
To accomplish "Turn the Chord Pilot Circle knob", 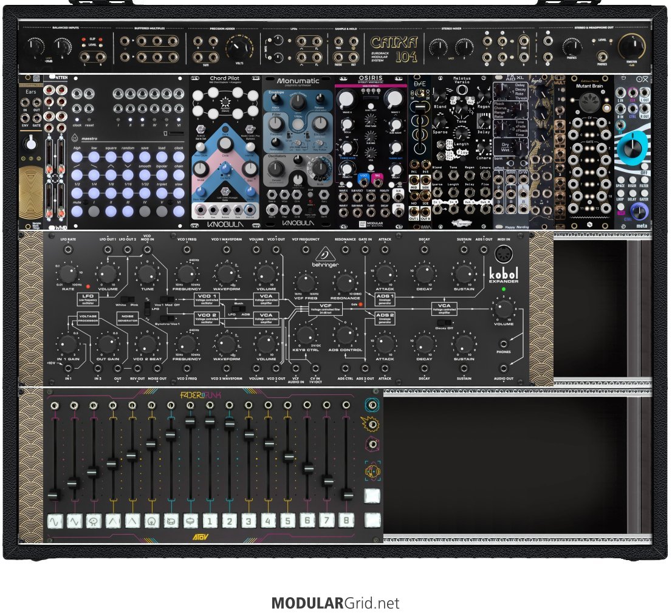I will click(x=225, y=145).
